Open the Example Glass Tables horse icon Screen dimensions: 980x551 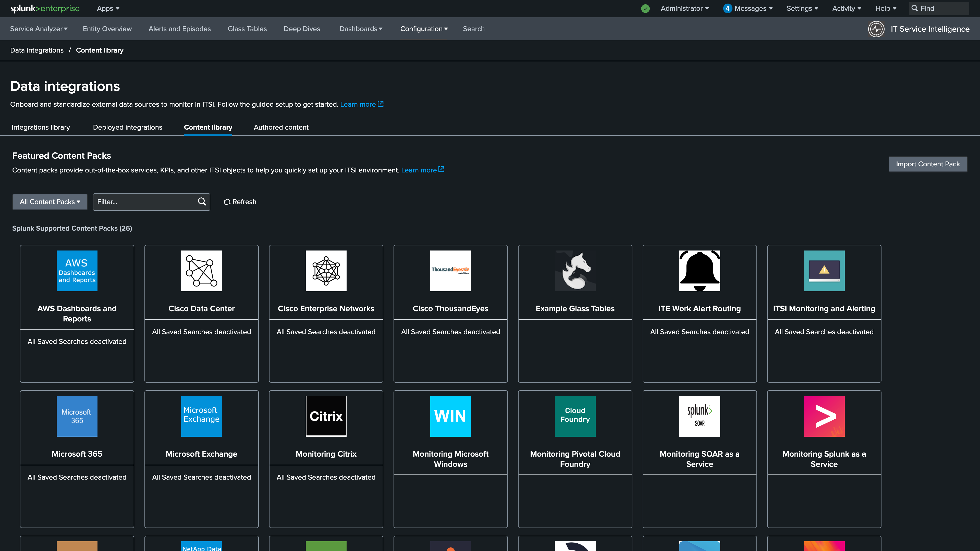click(575, 271)
